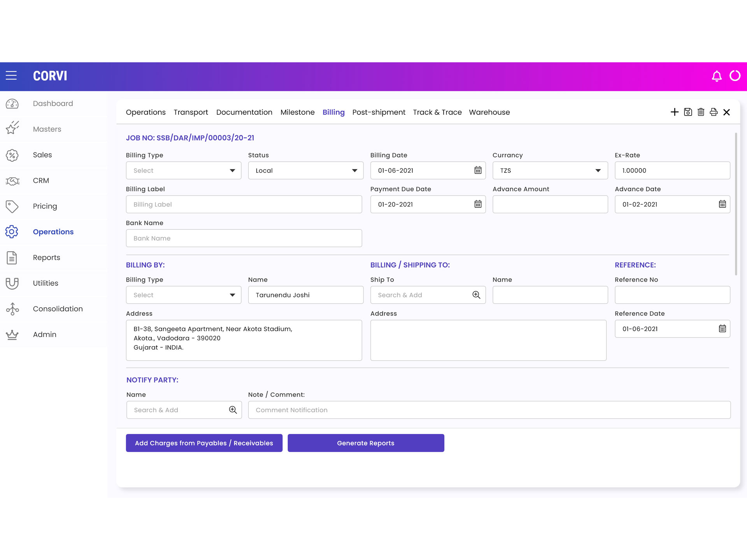Open Consolidation in the sidebar
Viewport: 747px width, 560px height.
coord(58,309)
